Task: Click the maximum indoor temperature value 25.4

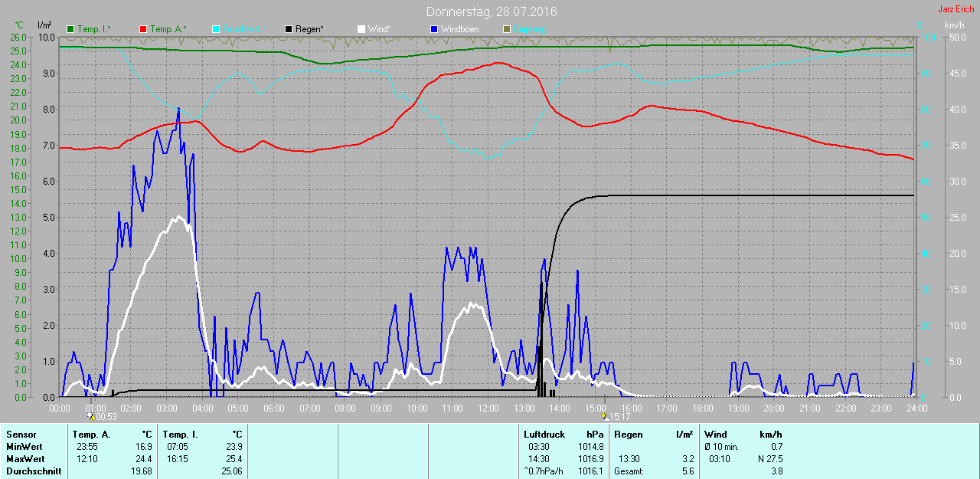Action: [234, 459]
